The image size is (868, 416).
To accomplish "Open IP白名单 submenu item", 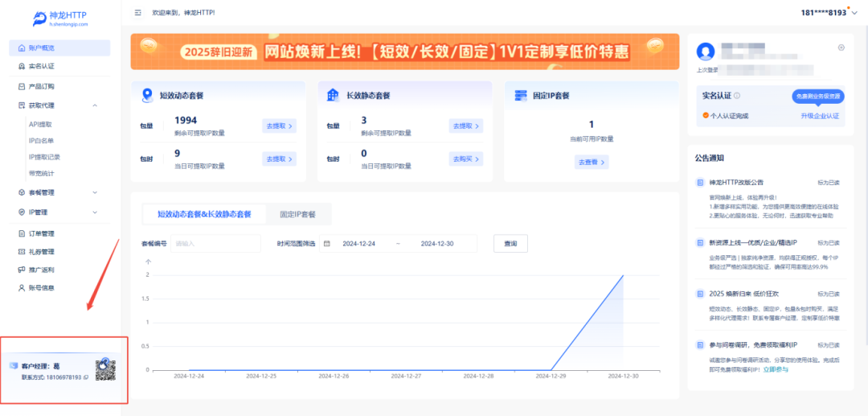I will 42,141.
